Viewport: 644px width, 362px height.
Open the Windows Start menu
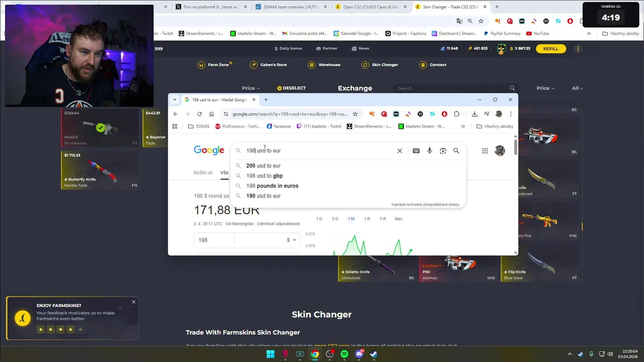[x=270, y=354]
